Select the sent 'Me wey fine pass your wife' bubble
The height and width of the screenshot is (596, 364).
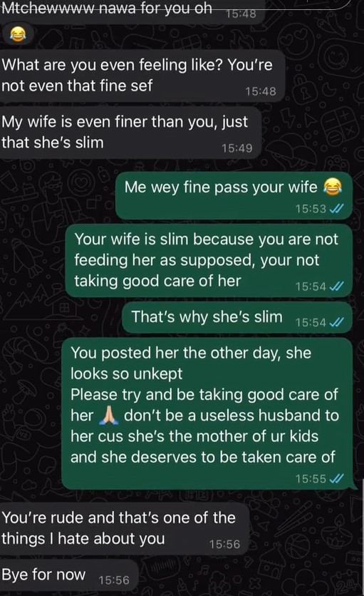234,196
